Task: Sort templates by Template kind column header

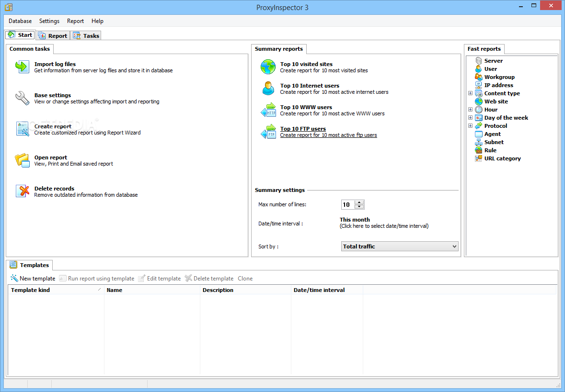Action: 56,290
